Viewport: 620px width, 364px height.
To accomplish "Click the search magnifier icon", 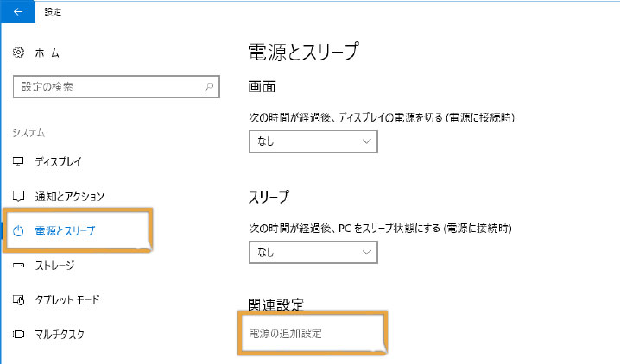I will point(209,87).
